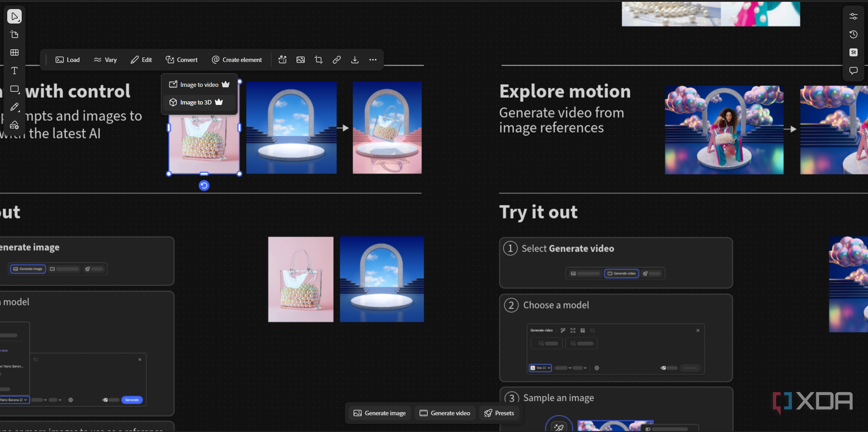Open the Convert dropdown
Image resolution: width=868 pixels, height=432 pixels.
pyautogui.click(x=181, y=60)
